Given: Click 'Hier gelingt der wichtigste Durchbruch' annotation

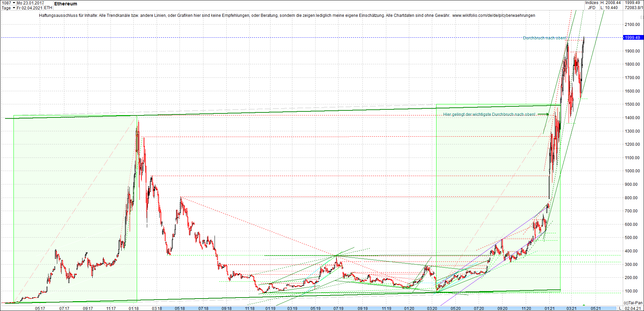Looking at the screenshot, I should tap(489, 114).
